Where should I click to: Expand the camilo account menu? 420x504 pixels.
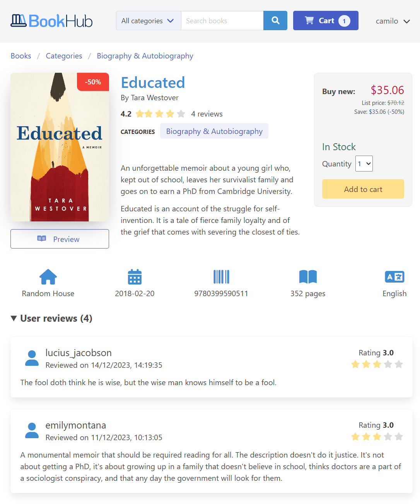393,21
